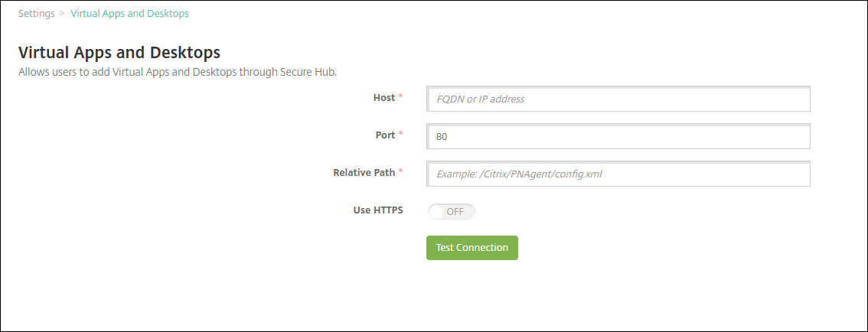Click the red asterisk beside Relative Path
The image size is (868, 332).
400,173
